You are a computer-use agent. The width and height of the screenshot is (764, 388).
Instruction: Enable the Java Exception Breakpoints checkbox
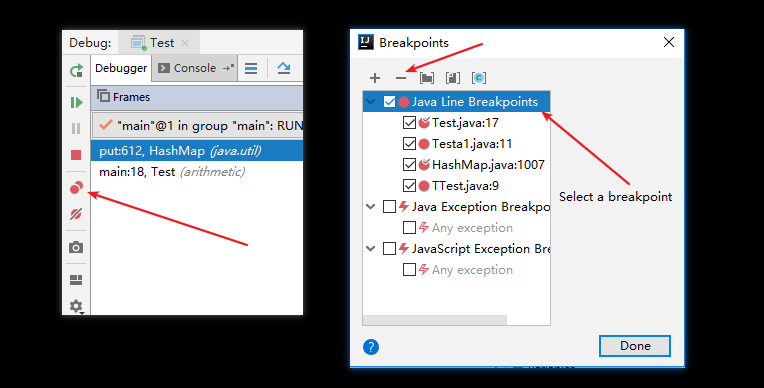pyautogui.click(x=389, y=207)
